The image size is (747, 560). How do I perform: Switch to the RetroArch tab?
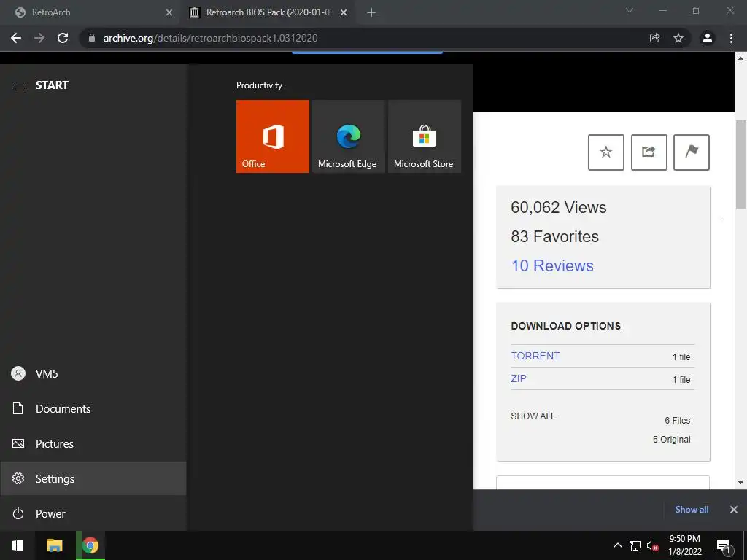point(90,12)
